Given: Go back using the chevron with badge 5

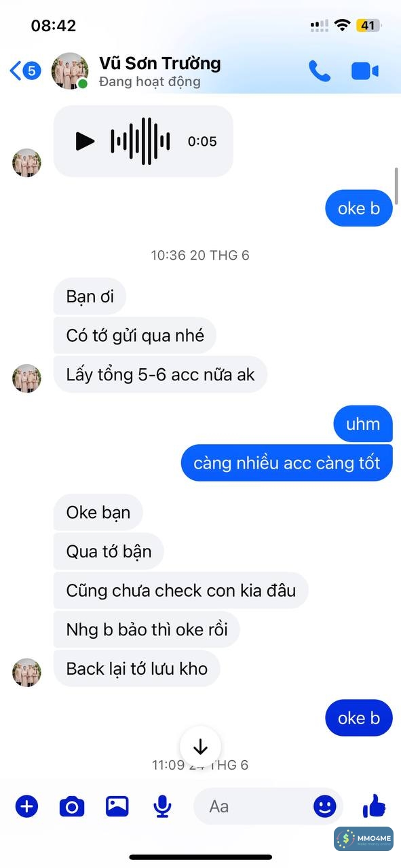Looking at the screenshot, I should coord(25,71).
